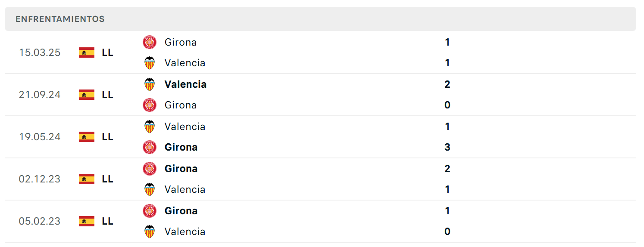Click the score 3 for Girona
This screenshot has width=644, height=247.
447,147
